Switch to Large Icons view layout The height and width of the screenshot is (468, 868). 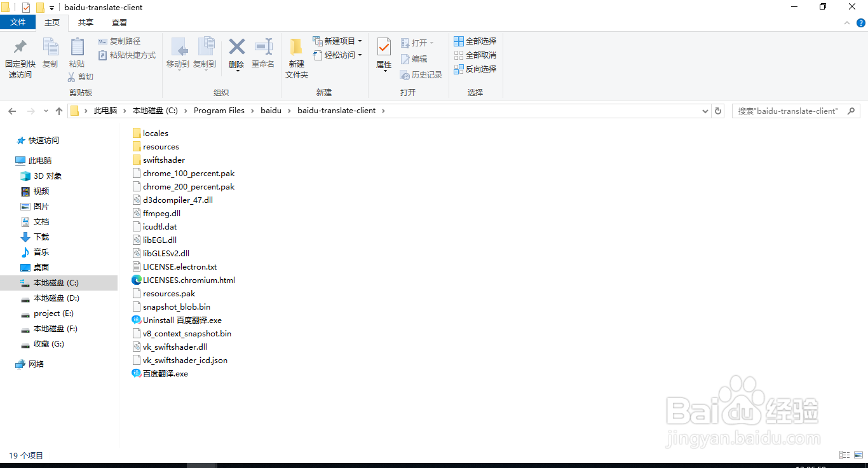click(x=858, y=455)
